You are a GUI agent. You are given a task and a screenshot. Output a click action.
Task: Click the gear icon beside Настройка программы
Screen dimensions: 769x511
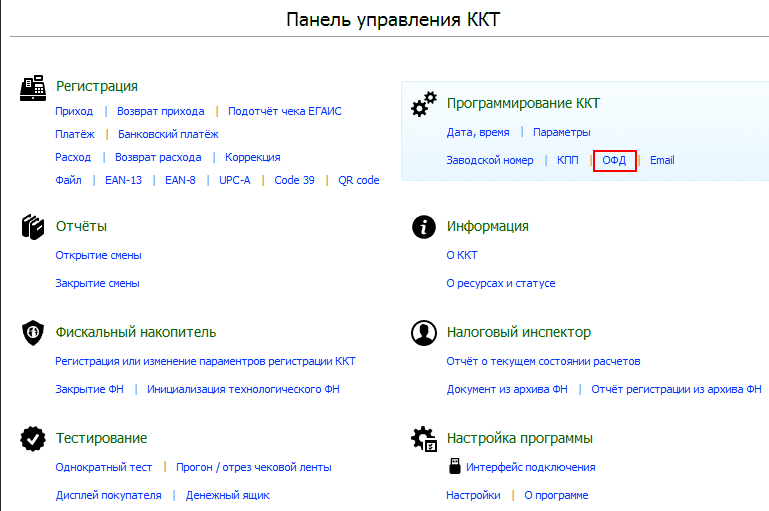coord(424,438)
